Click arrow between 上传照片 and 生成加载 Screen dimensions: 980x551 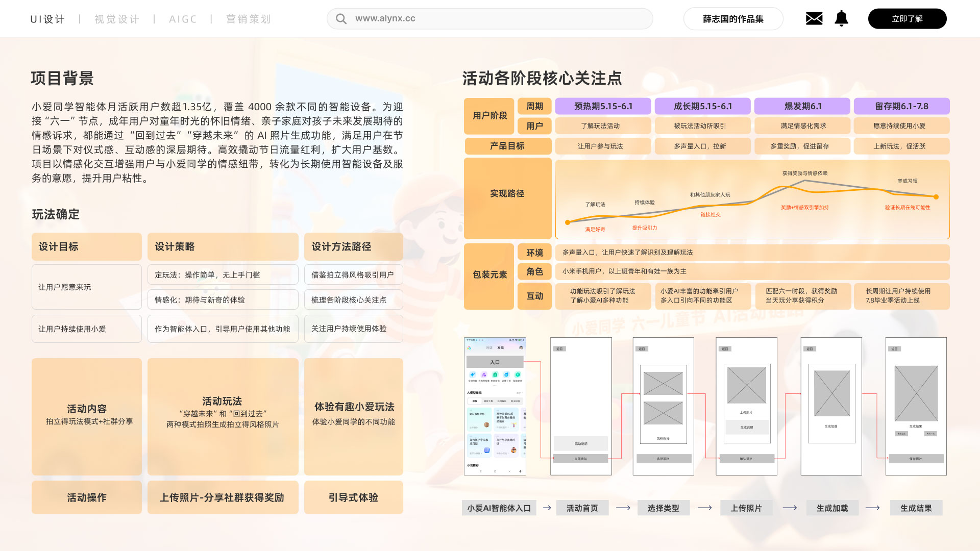click(x=790, y=508)
